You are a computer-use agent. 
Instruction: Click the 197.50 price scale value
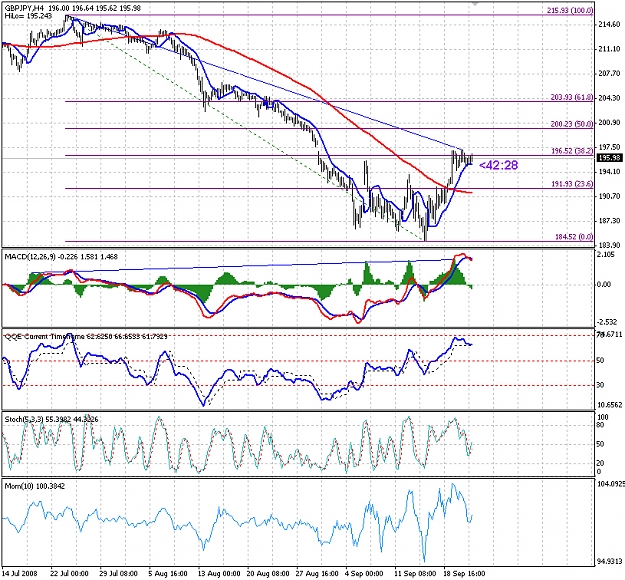pos(609,147)
